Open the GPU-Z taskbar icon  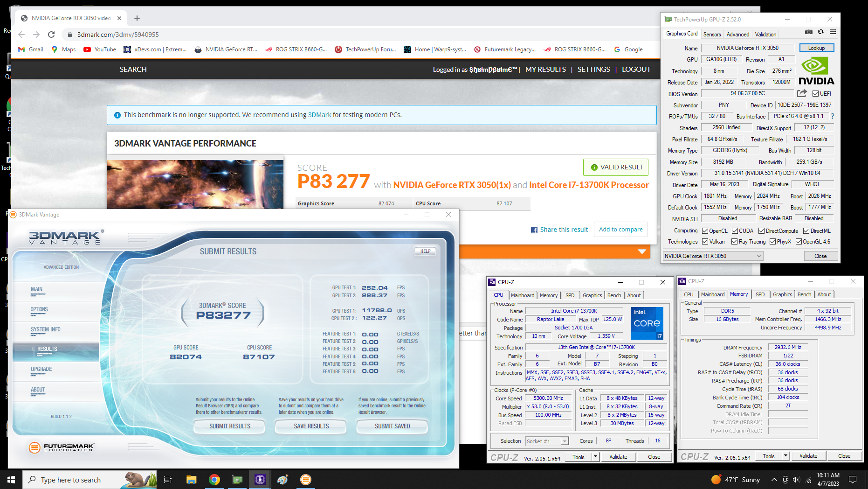(x=237, y=480)
